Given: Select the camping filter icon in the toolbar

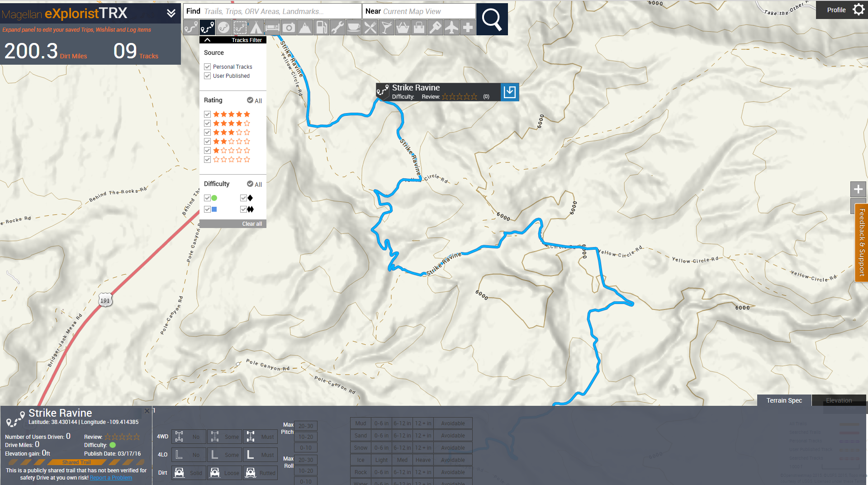Looking at the screenshot, I should pos(256,27).
